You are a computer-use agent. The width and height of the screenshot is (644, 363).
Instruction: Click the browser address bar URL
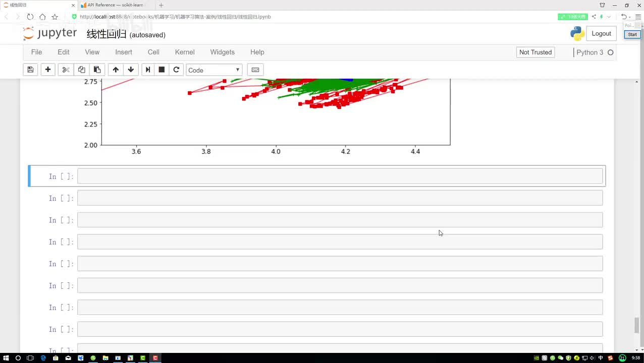175,17
